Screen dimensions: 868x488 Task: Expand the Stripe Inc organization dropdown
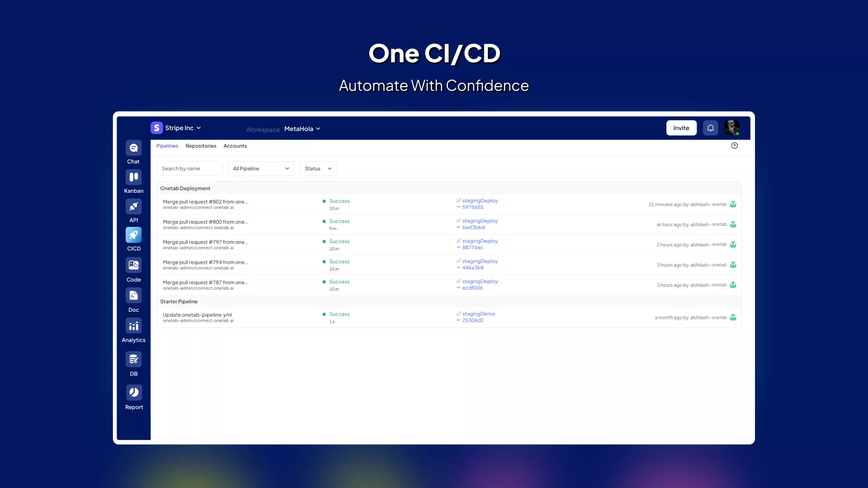(183, 128)
